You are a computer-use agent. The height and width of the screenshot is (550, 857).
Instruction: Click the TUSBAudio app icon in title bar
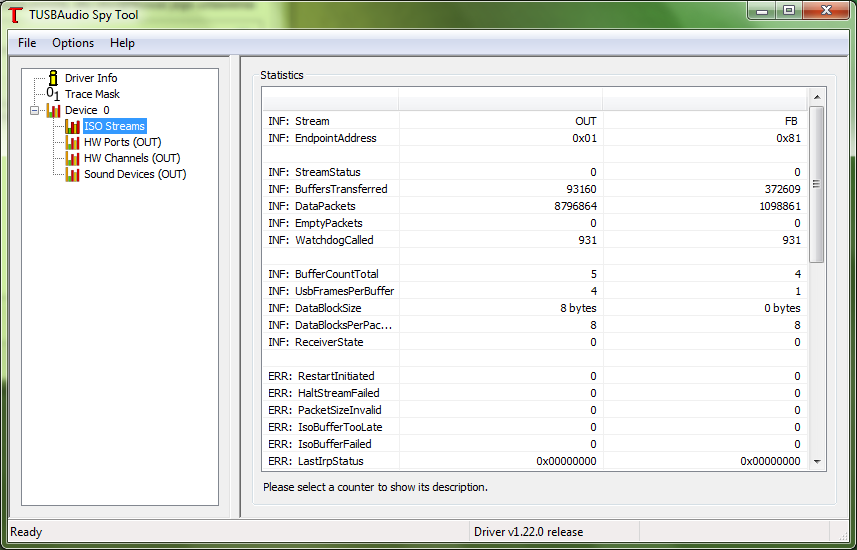[16, 15]
